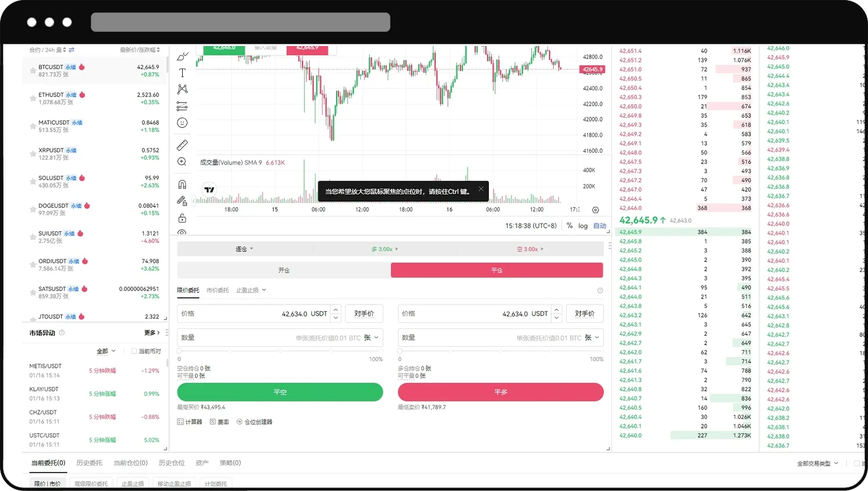The height and width of the screenshot is (491, 868).
Task: Enable magnet snapping mode
Action: (182, 184)
